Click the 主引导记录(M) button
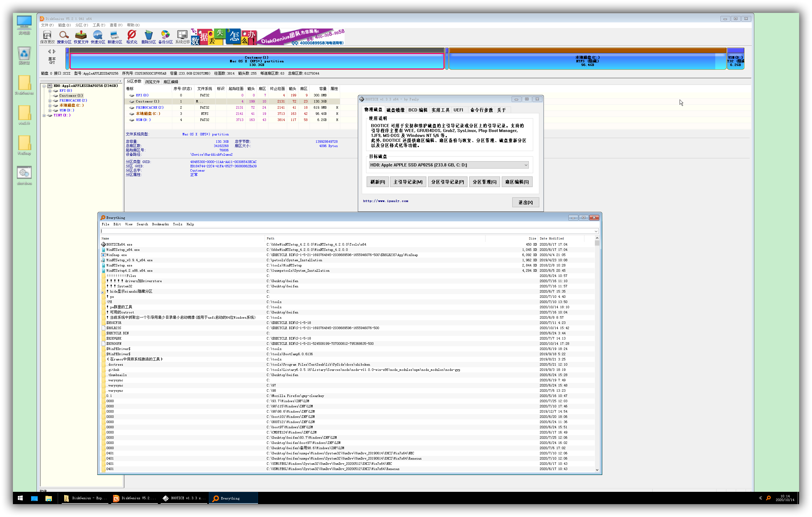Screen dimensions: 812x517 coord(408,182)
